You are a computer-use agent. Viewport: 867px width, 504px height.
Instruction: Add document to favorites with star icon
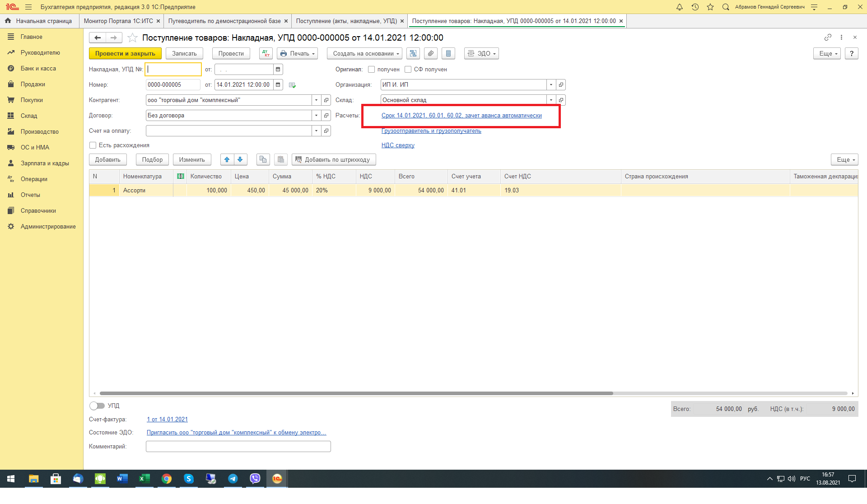coord(132,37)
